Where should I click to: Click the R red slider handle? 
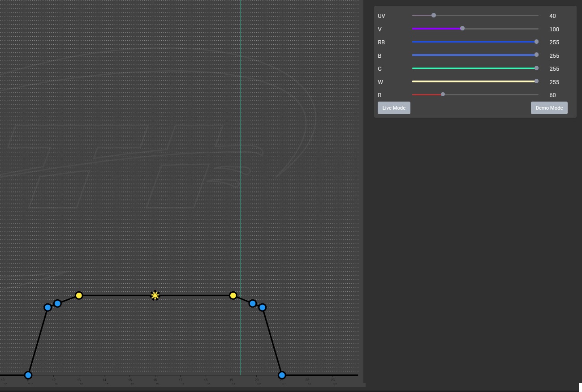pyautogui.click(x=443, y=94)
